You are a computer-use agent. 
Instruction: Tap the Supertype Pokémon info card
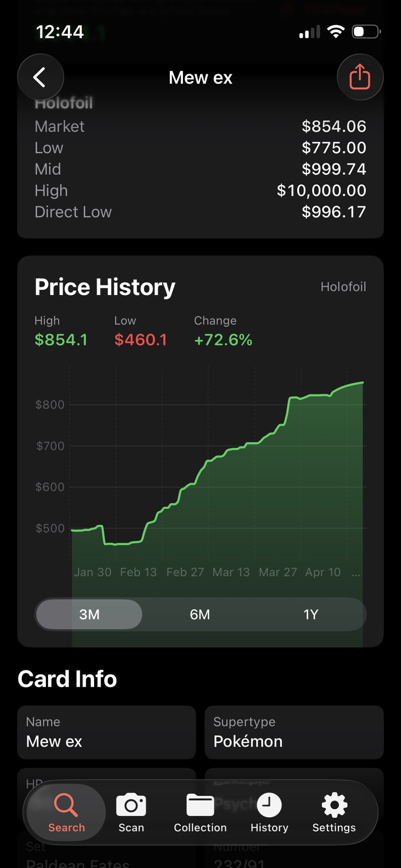click(x=294, y=732)
